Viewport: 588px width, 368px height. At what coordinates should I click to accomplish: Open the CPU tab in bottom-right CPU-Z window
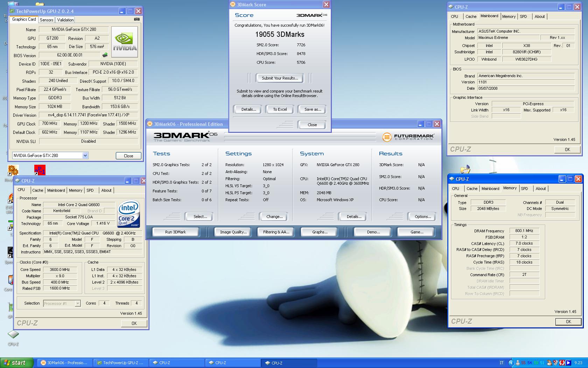click(455, 189)
